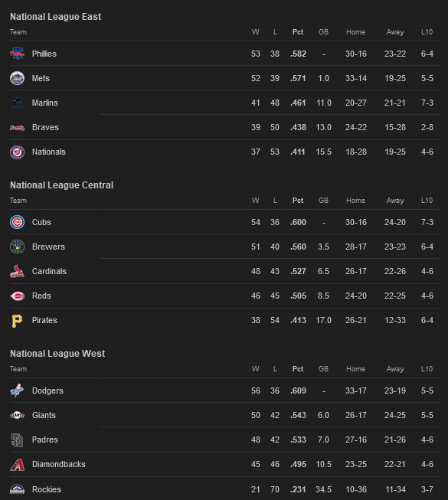Click the Phillies team logo
The height and width of the screenshot is (500, 448).
click(x=17, y=54)
